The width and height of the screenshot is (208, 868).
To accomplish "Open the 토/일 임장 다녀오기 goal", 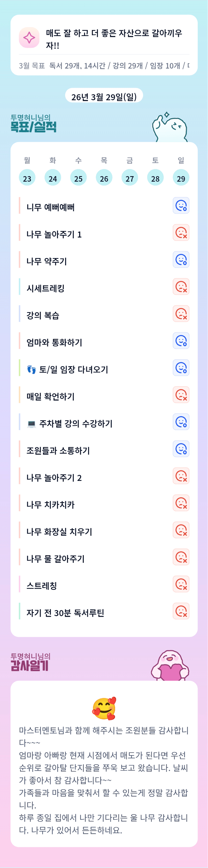I will [x=73, y=370].
